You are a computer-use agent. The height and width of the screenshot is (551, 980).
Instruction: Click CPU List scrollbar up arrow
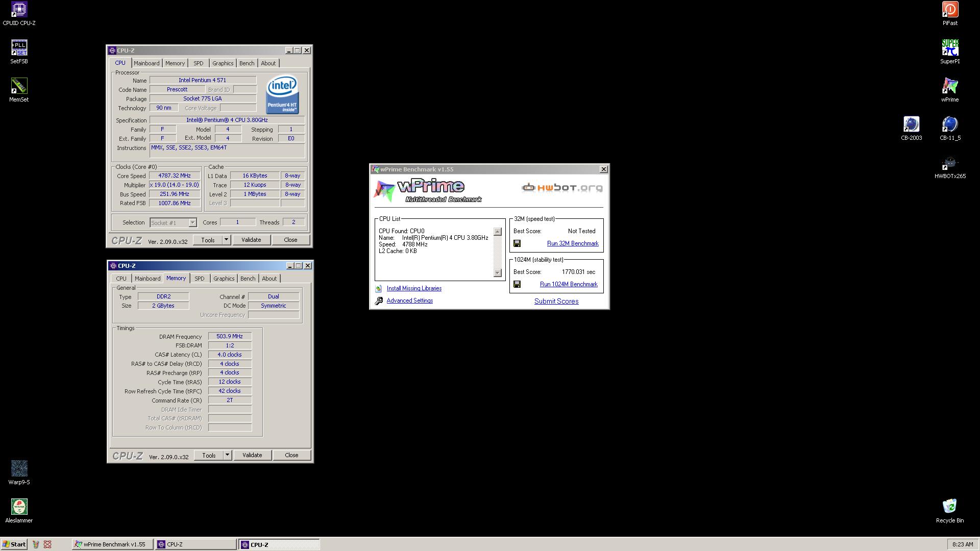(498, 232)
